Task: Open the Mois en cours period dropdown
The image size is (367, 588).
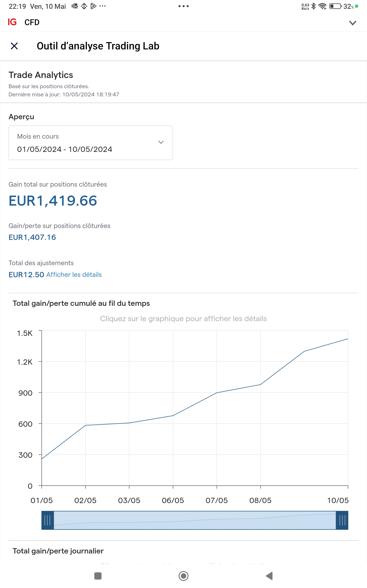Action: (90, 143)
